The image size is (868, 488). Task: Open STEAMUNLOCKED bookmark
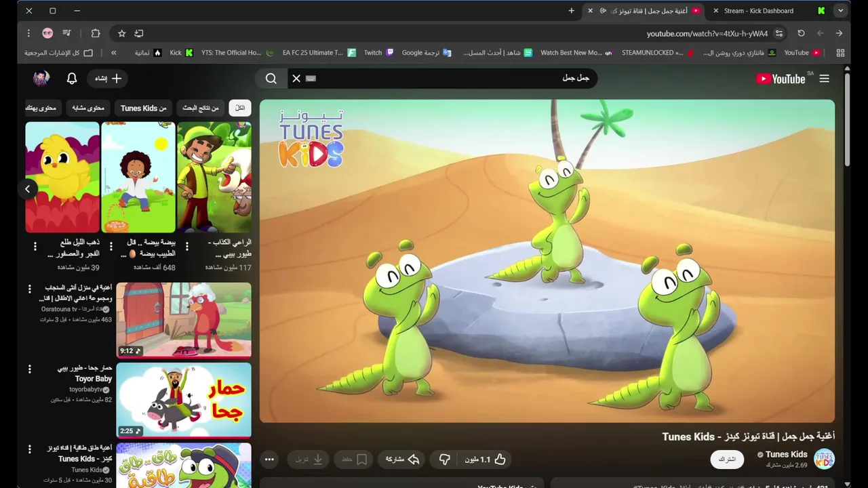point(658,53)
